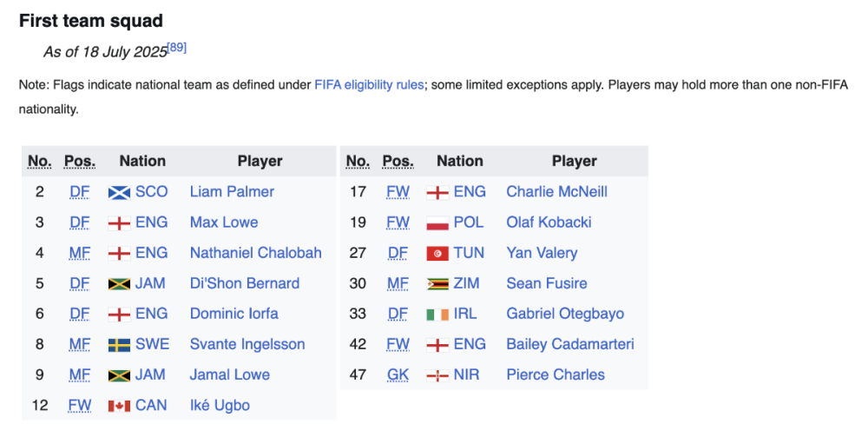Image resolution: width=868 pixels, height=431 pixels.
Task: Click the FW position link for Iké Ugbo
Action: tap(80, 406)
